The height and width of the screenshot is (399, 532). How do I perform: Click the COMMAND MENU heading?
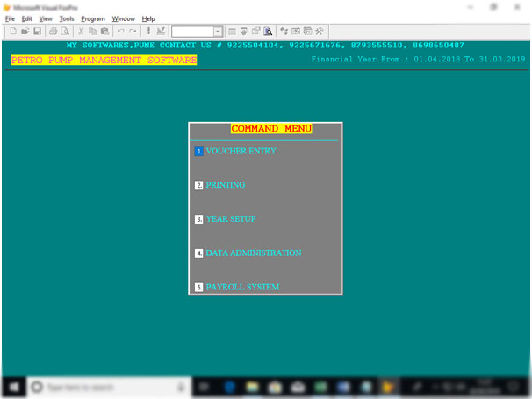(271, 129)
